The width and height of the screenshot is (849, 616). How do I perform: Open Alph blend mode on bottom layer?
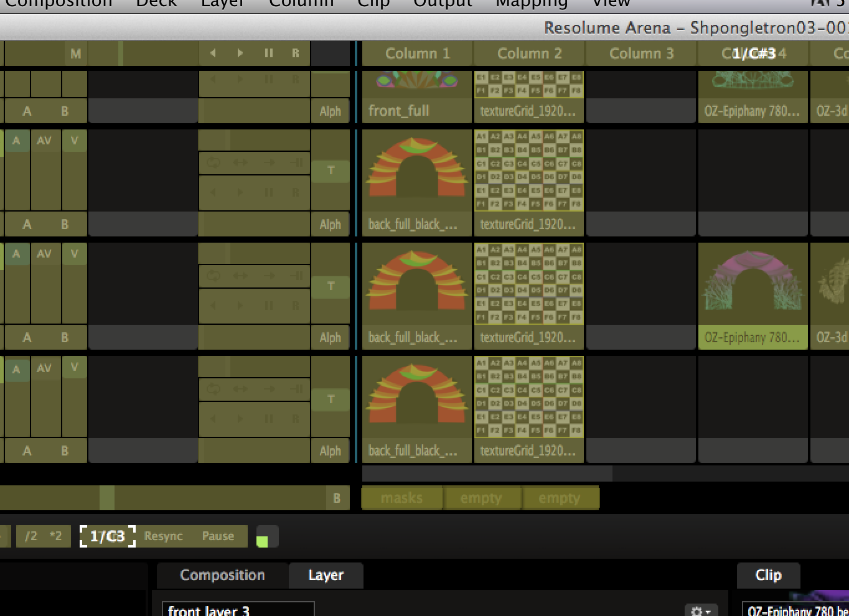[x=330, y=450]
